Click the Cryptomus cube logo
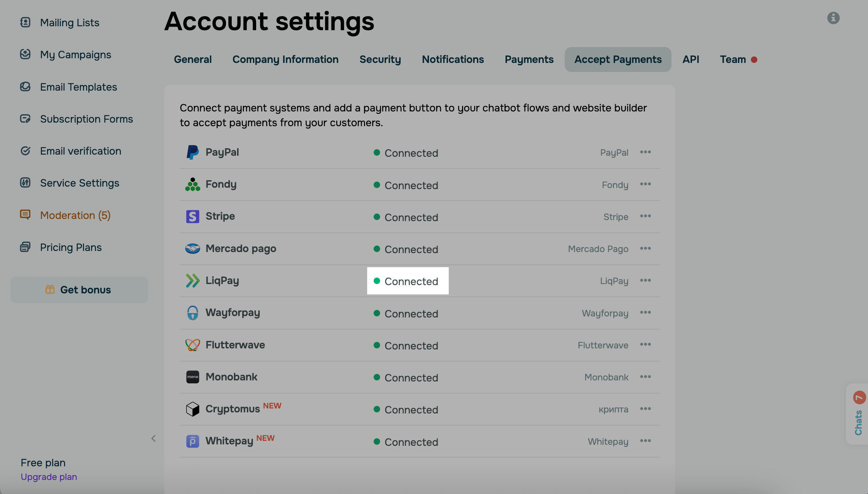 click(193, 409)
